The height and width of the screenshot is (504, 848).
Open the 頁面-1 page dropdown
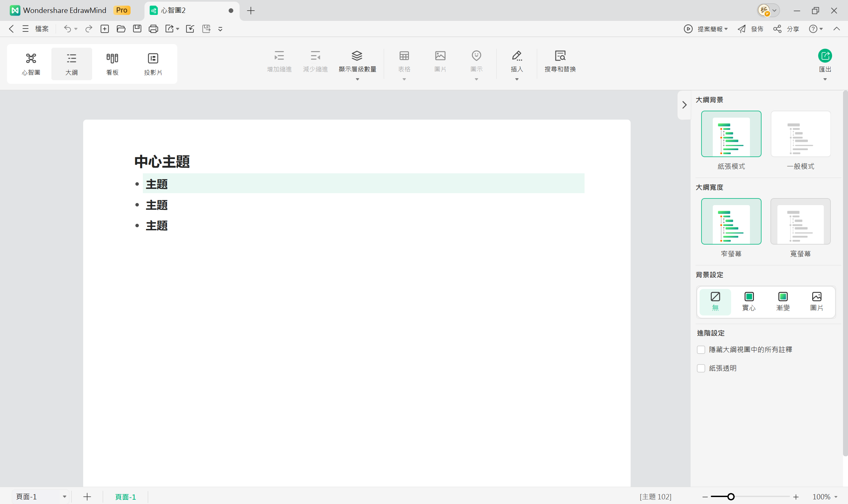(x=64, y=496)
